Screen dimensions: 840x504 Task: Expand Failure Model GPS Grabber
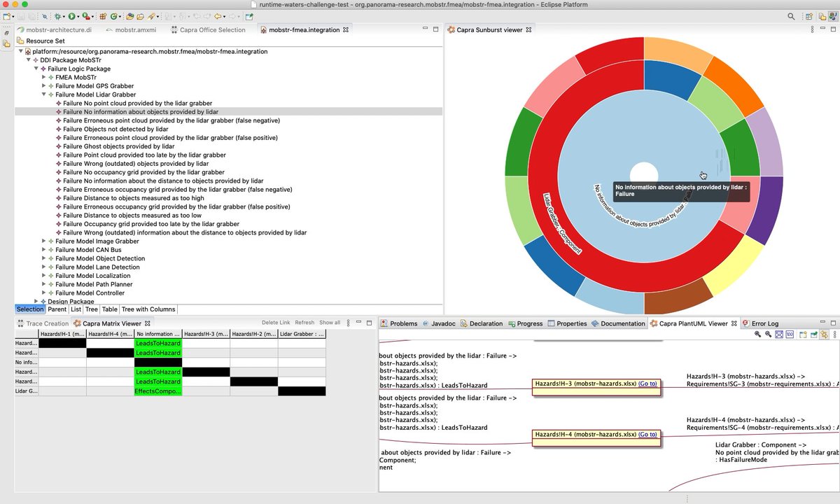(x=43, y=86)
